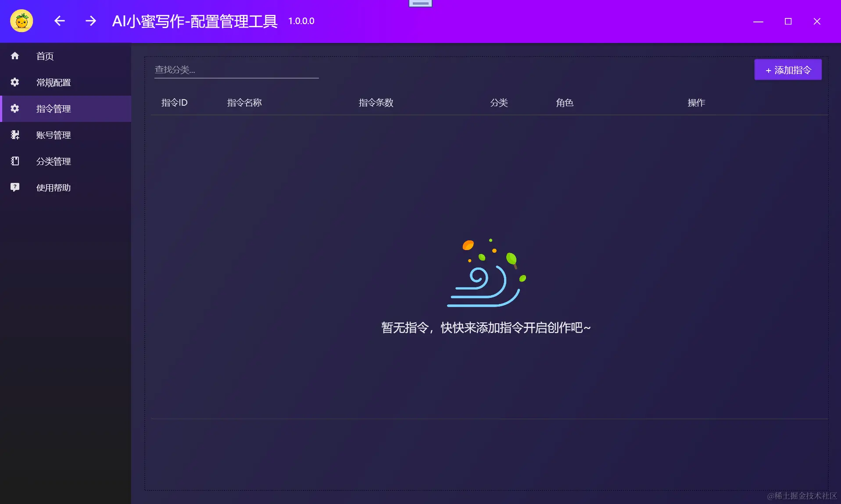Go back with the left arrow
This screenshot has width=841, height=504.
pos(60,21)
